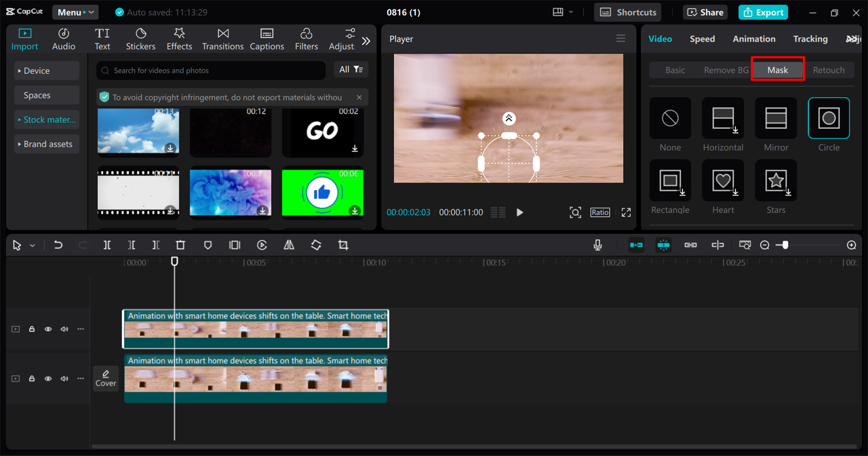Switch to the Tracking tab
This screenshot has width=868, height=456.
click(810, 39)
